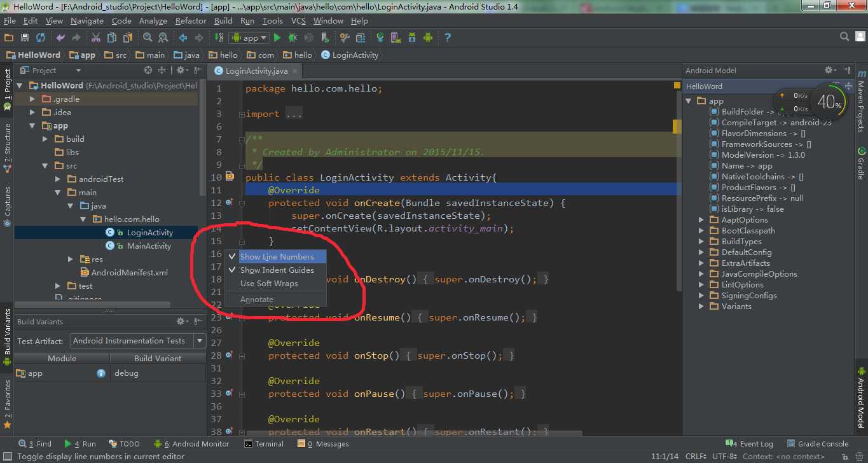Screen dimensions: 868x463
Task: Run app with green play icon
Action: click(277, 38)
